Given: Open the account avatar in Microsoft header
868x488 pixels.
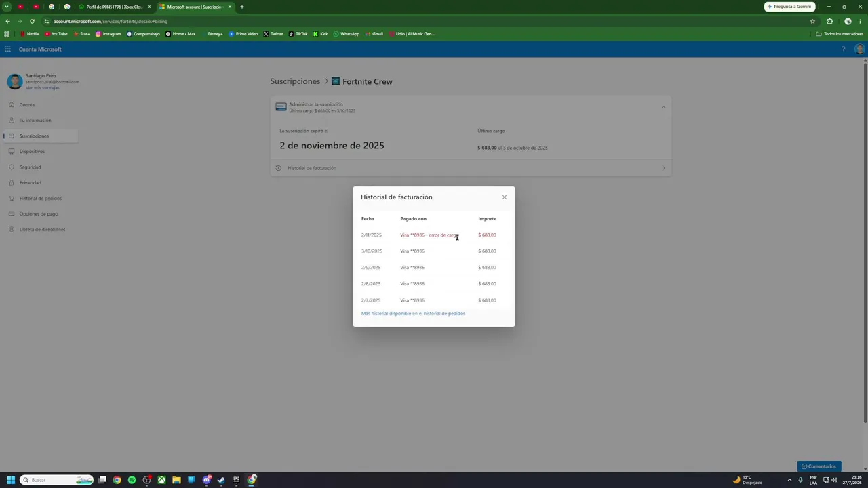Looking at the screenshot, I should (860, 49).
